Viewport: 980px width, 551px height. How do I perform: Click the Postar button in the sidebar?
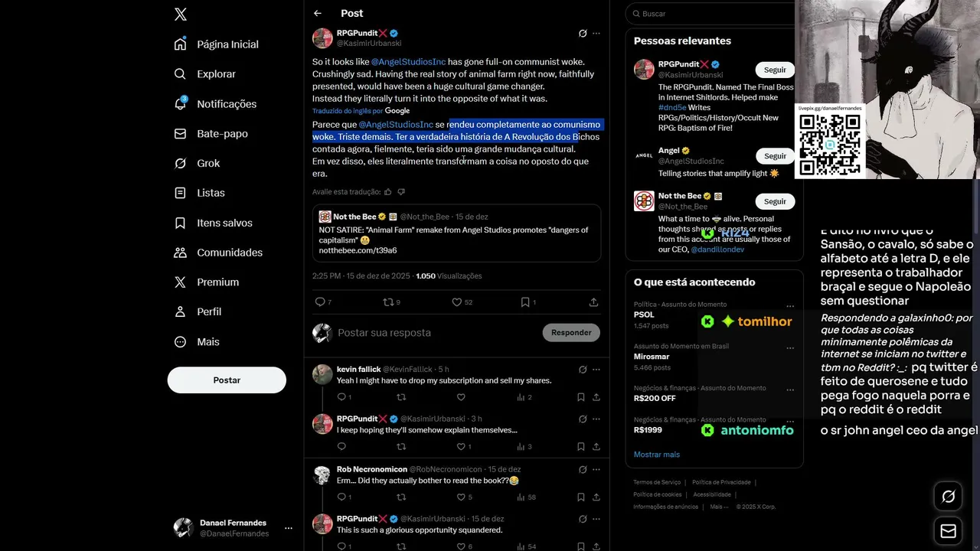(x=227, y=380)
